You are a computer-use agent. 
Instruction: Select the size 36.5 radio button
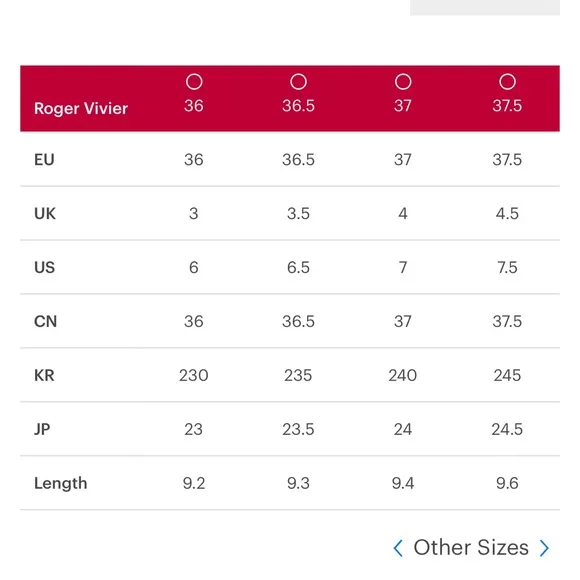(x=299, y=82)
